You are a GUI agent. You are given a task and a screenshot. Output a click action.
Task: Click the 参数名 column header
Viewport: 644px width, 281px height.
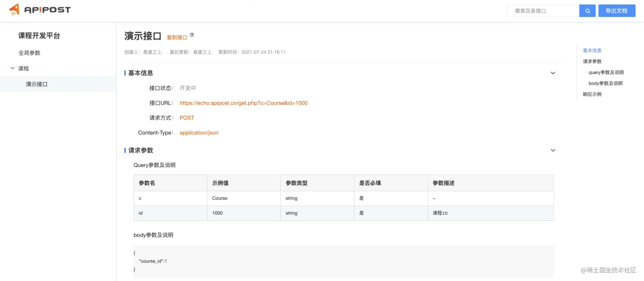pos(171,183)
